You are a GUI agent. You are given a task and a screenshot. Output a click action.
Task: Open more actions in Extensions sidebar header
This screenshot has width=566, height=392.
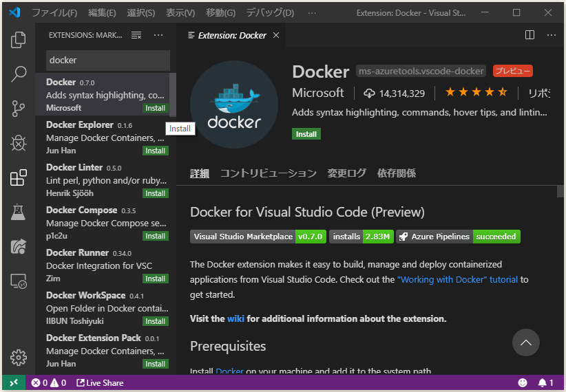(158, 35)
